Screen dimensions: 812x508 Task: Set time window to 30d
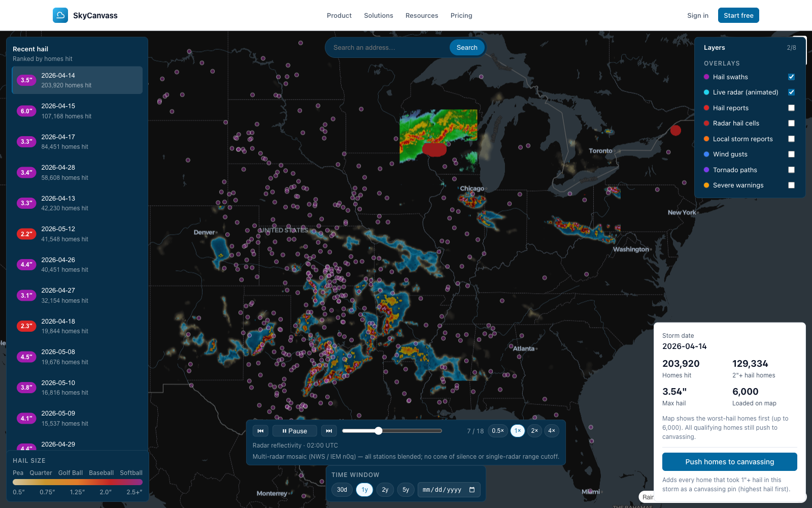(x=342, y=490)
